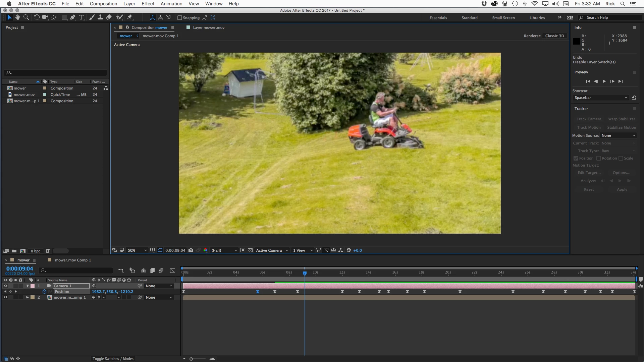644x362 pixels.
Task: Toggle visibility of mower.m...omp 1 layer
Action: click(x=5, y=297)
